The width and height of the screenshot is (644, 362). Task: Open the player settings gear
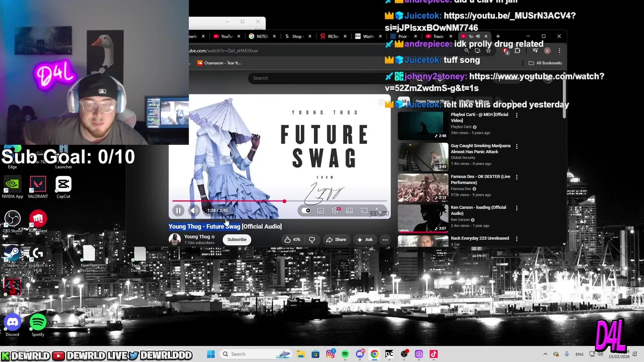tap(335, 211)
